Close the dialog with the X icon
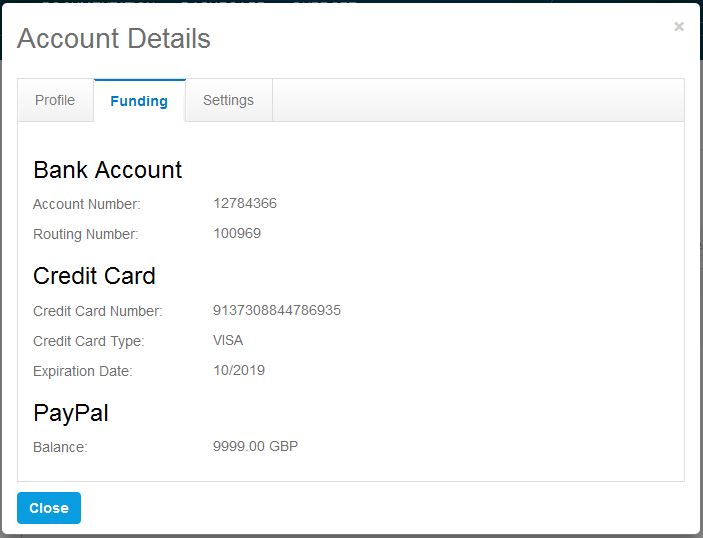 click(679, 26)
